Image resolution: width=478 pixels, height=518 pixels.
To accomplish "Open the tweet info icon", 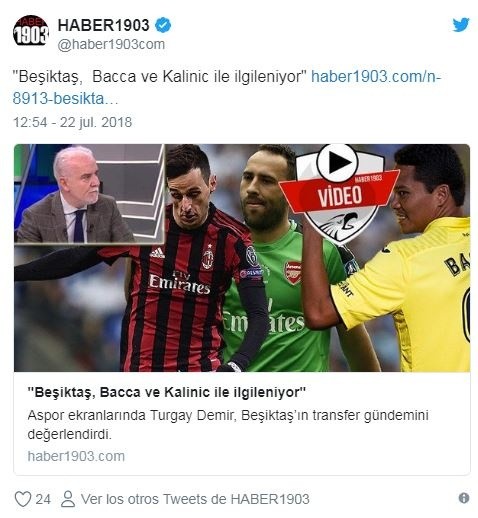I will tap(464, 498).
